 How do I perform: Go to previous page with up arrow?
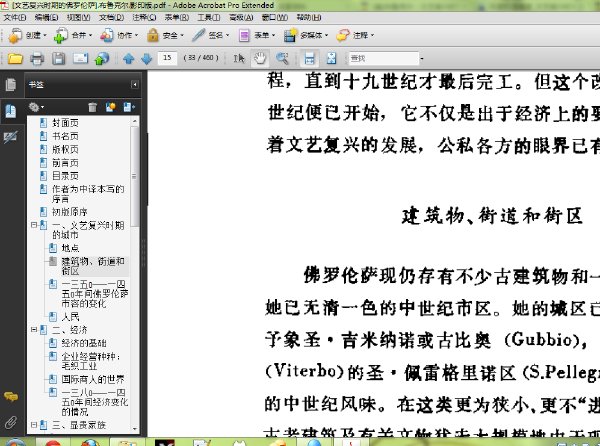pos(129,59)
